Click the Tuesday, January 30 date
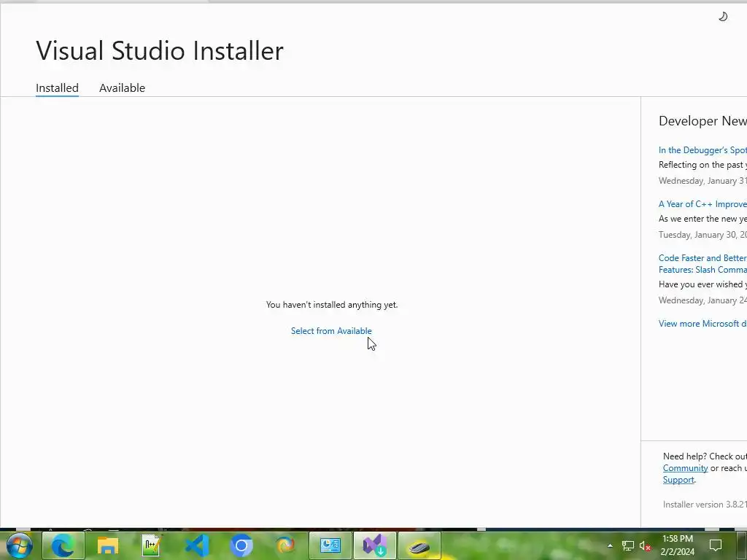The image size is (747, 560). click(703, 235)
